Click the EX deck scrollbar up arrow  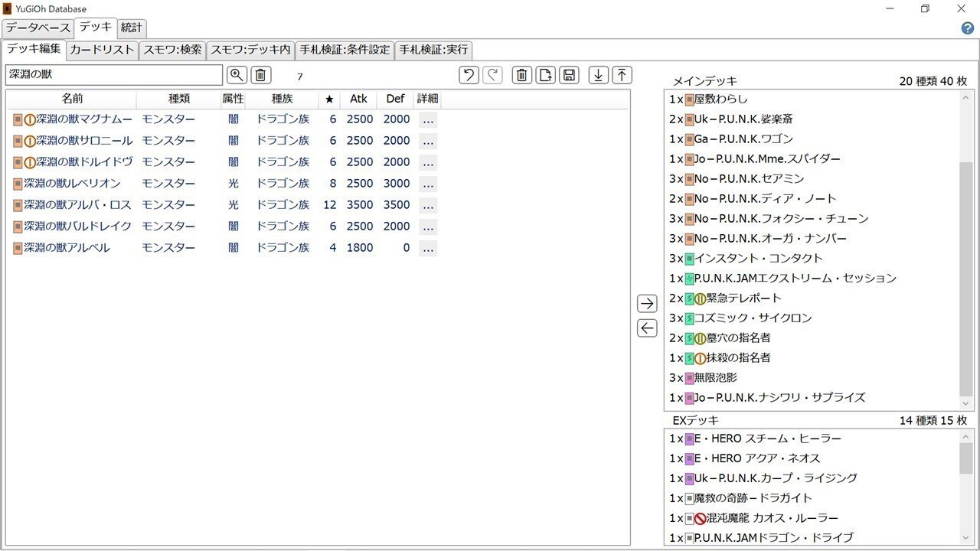966,436
